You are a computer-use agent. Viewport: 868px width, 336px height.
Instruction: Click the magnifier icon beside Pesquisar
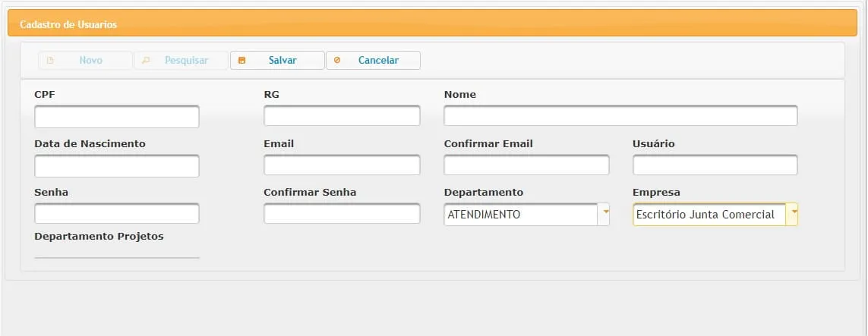146,61
